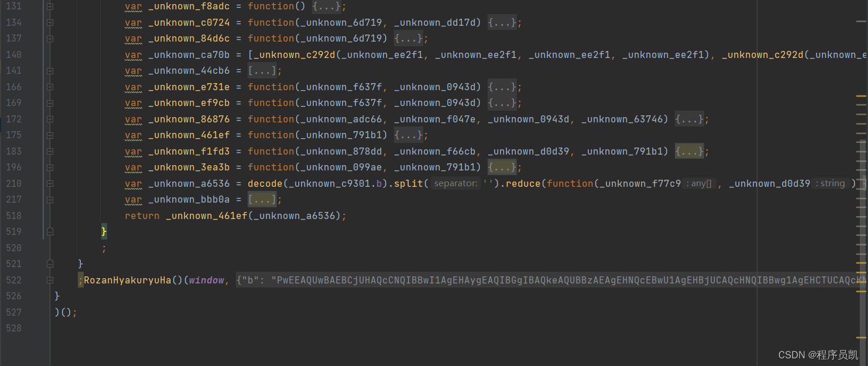Expand gutter fold on line 172
The height and width of the screenshot is (366, 868).
[x=50, y=119]
